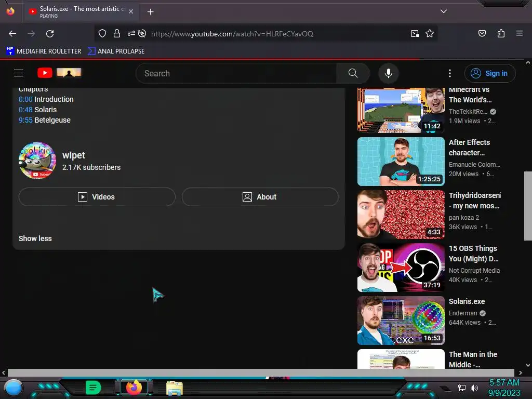Open Trihydridoarseni video thumbnail
The width and height of the screenshot is (532, 399).
(401, 215)
